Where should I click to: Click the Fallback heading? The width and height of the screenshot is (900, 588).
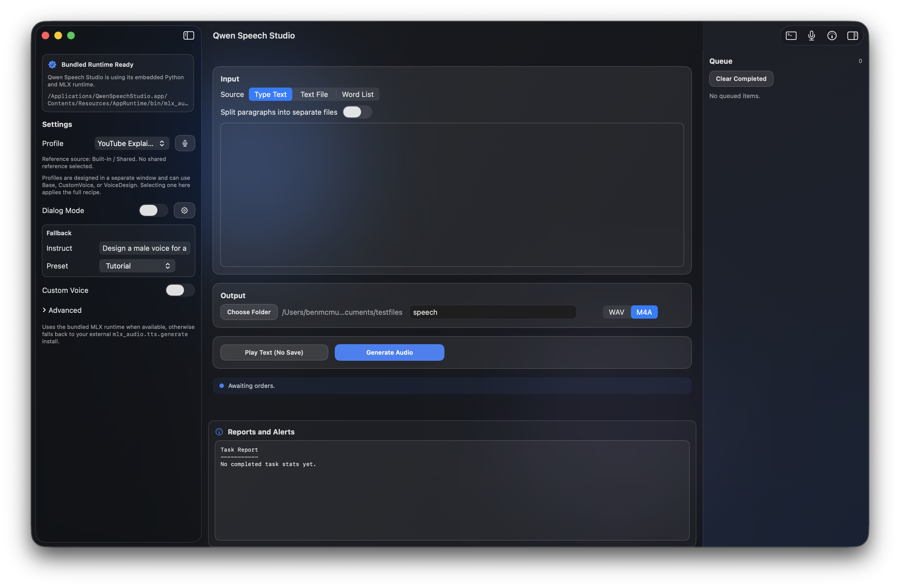(x=59, y=233)
